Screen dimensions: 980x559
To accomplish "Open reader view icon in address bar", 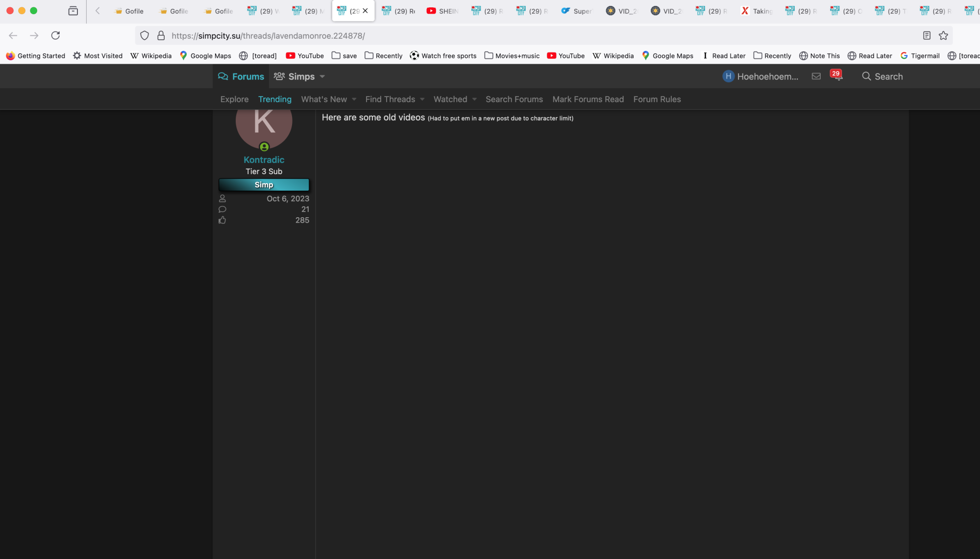I will click(927, 35).
